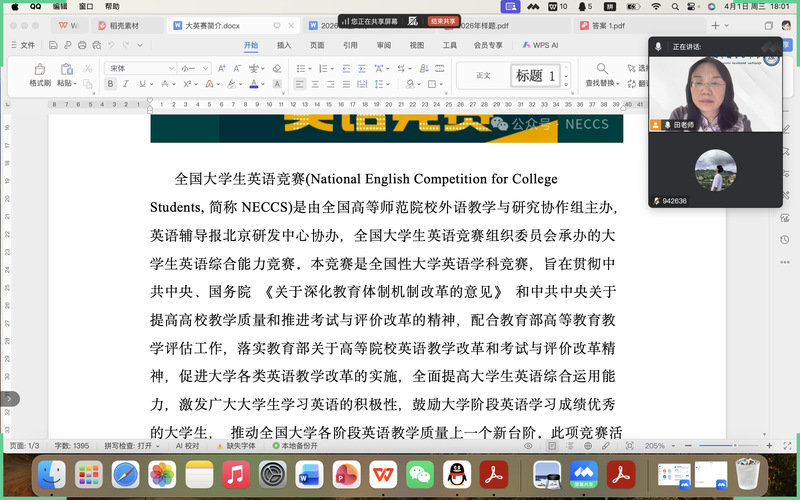The width and height of the screenshot is (800, 500).
Task: Toggle Underline formatting
Action: point(142,84)
